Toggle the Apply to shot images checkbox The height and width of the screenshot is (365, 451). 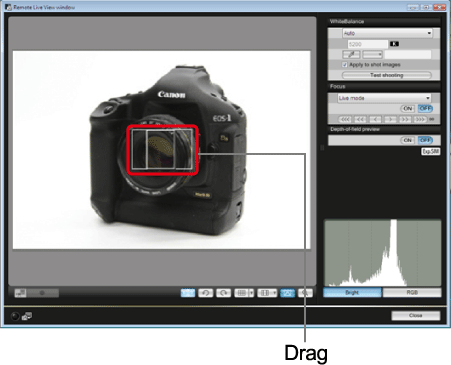tap(345, 65)
